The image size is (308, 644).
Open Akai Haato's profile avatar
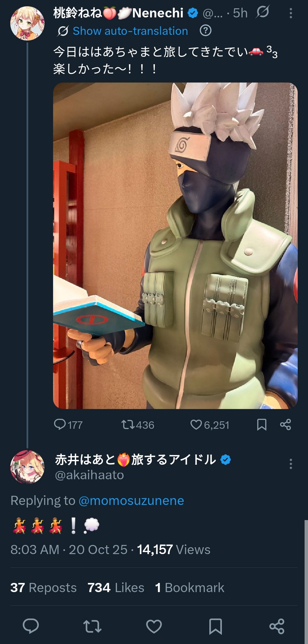(x=27, y=467)
